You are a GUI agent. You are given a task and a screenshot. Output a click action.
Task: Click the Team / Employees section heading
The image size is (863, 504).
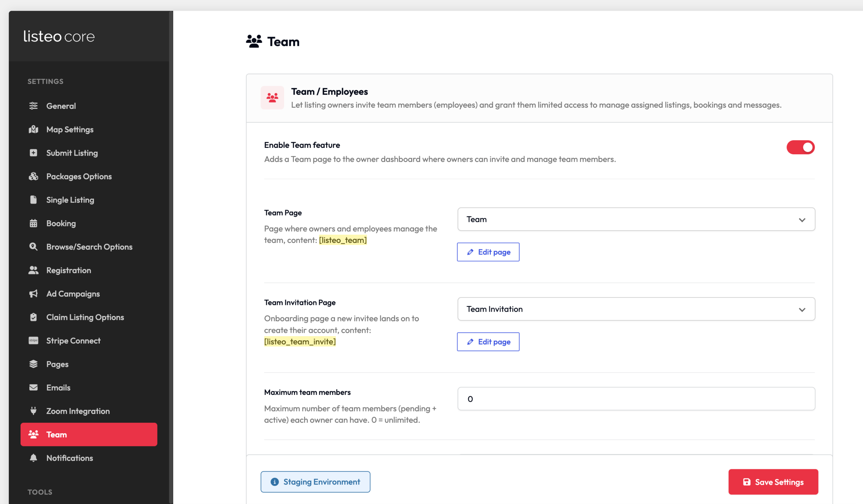(329, 91)
